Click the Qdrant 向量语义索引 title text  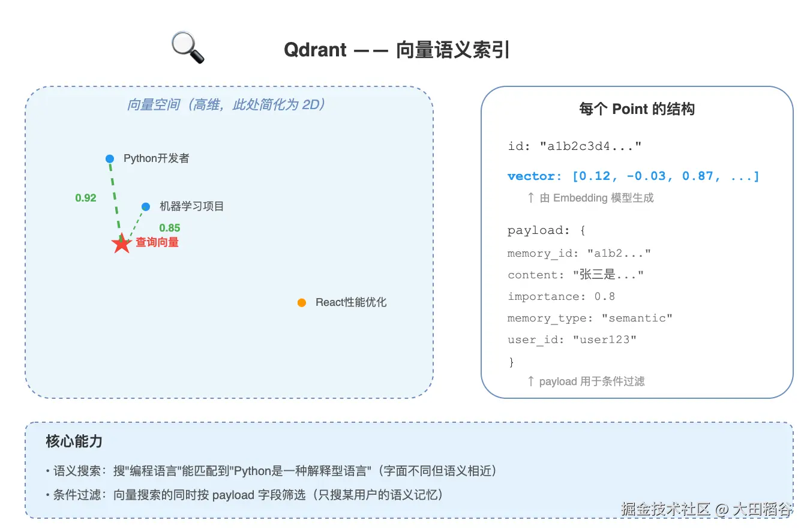(397, 50)
